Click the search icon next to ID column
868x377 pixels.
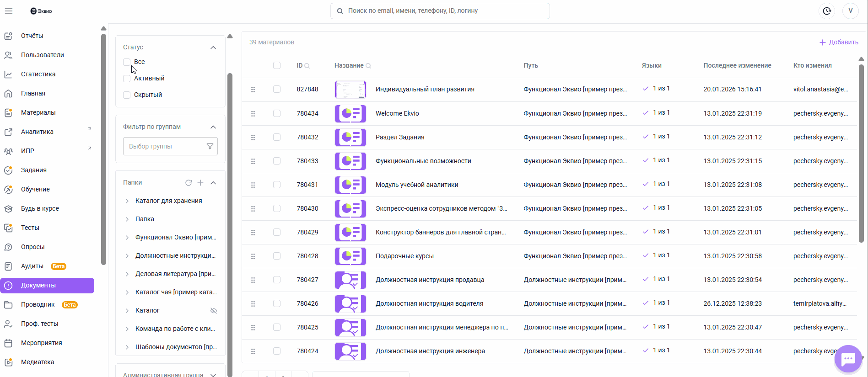coord(307,66)
